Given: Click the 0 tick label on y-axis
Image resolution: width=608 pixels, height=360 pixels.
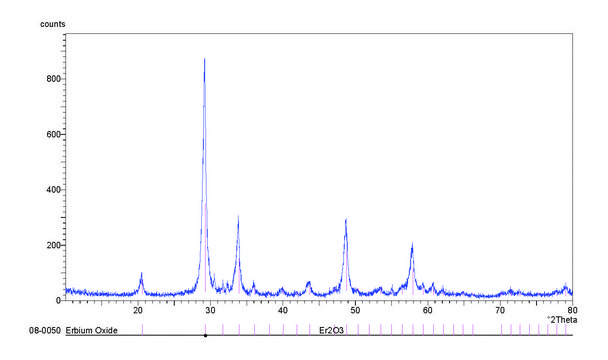Looking at the screenshot, I should tap(59, 301).
